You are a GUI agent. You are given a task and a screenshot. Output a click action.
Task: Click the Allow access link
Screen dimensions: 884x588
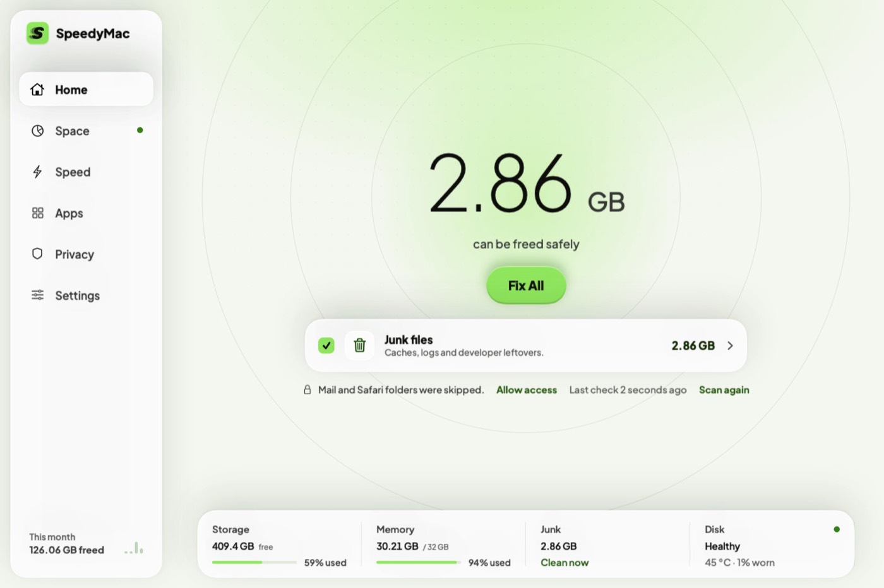coord(527,390)
